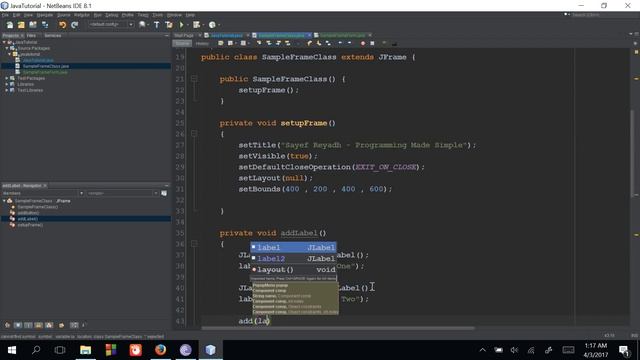Click the Save All toolbar icon

(45, 25)
